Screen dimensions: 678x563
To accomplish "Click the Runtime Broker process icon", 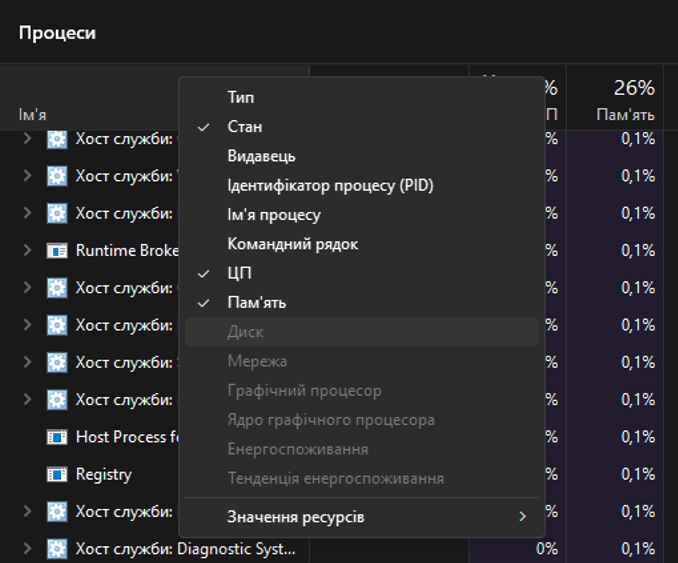I will tap(57, 250).
